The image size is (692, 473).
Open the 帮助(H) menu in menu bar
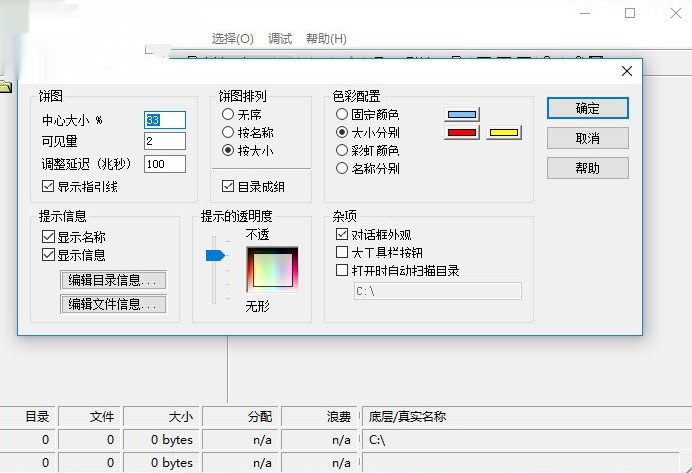click(326, 39)
